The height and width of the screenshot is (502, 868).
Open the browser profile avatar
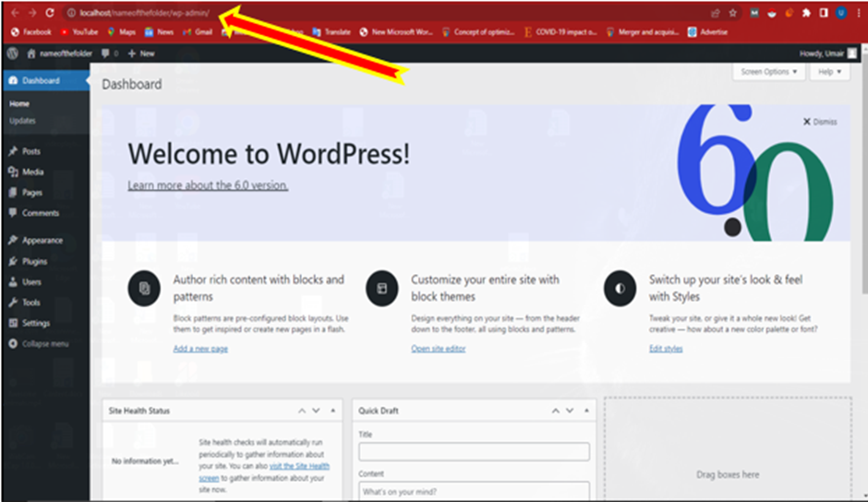click(x=841, y=13)
